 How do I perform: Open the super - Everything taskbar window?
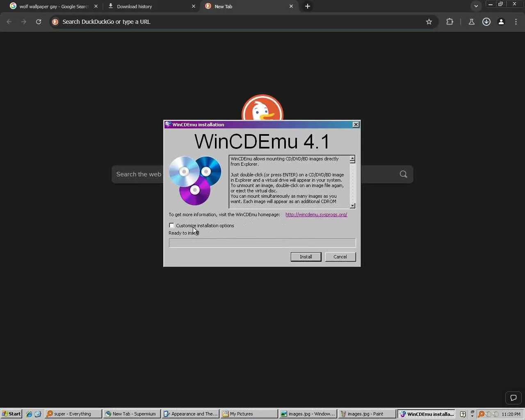point(73,414)
